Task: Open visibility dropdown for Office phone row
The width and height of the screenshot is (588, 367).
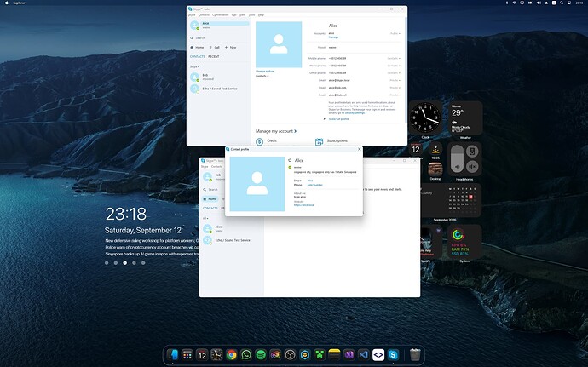Action: [394, 72]
